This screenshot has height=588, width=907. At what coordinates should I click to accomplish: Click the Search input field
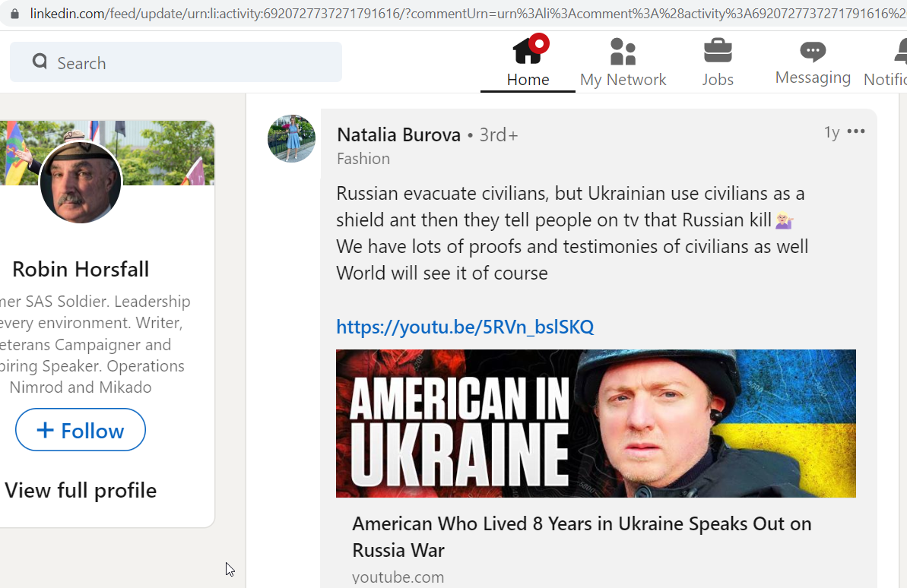(x=176, y=62)
